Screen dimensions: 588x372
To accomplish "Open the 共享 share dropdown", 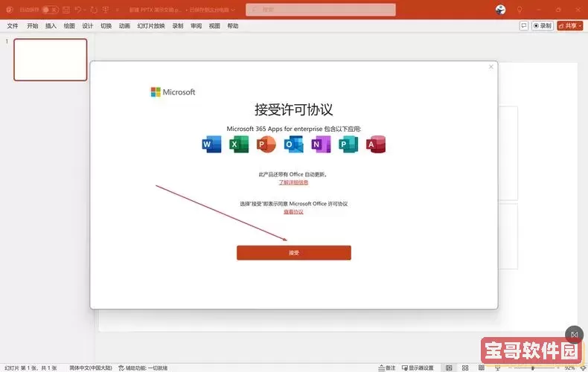I will click(569, 25).
